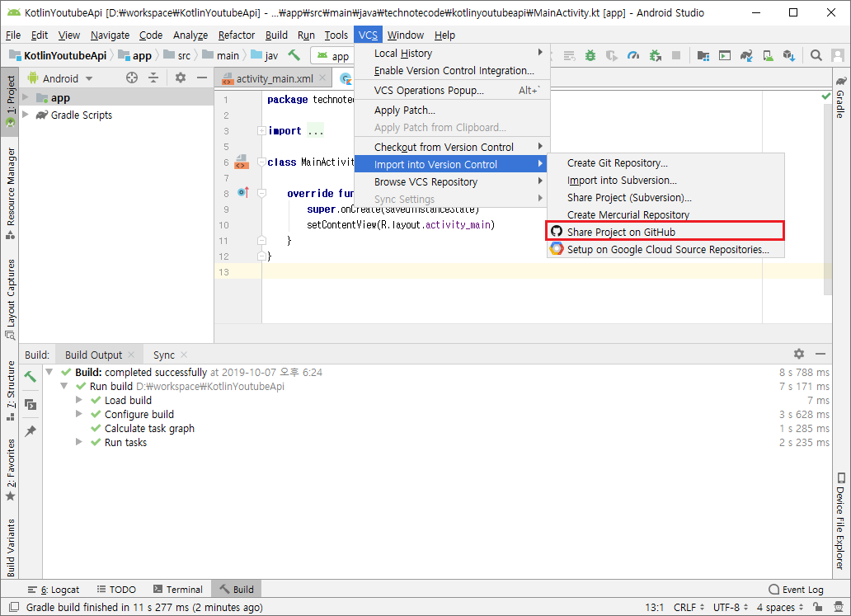Open the Event Log button

pos(797,590)
